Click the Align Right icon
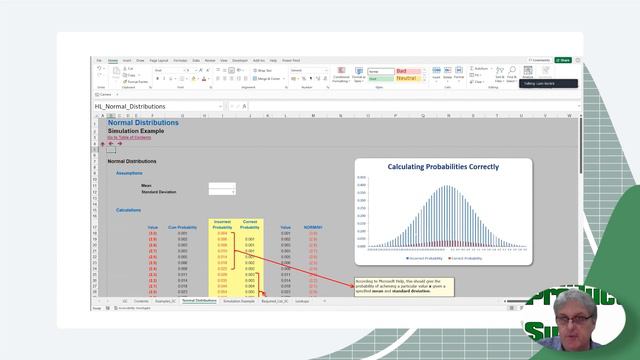Screen dimensions: 640x360 click(x=232, y=78)
